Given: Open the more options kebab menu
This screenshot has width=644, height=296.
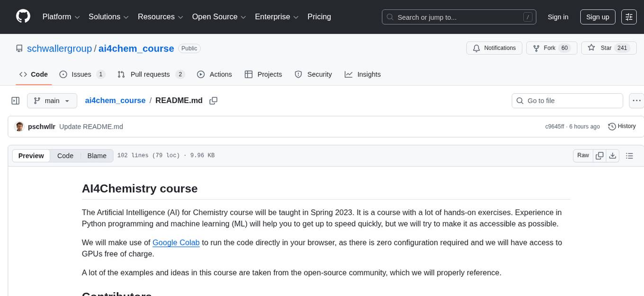Looking at the screenshot, I should (636, 100).
